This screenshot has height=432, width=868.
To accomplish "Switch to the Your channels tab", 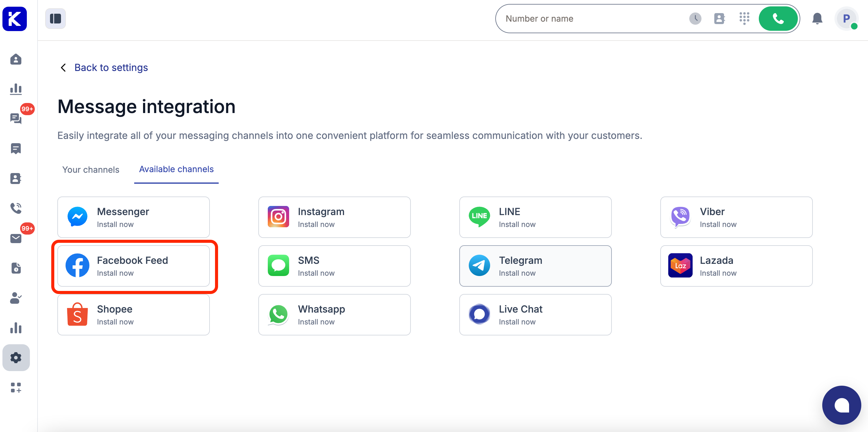I will [x=91, y=169].
